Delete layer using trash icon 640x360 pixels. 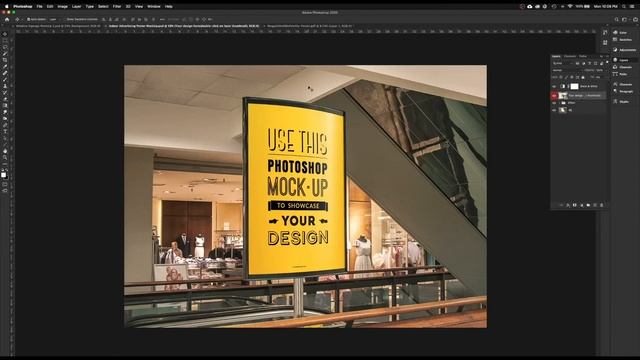(601, 205)
